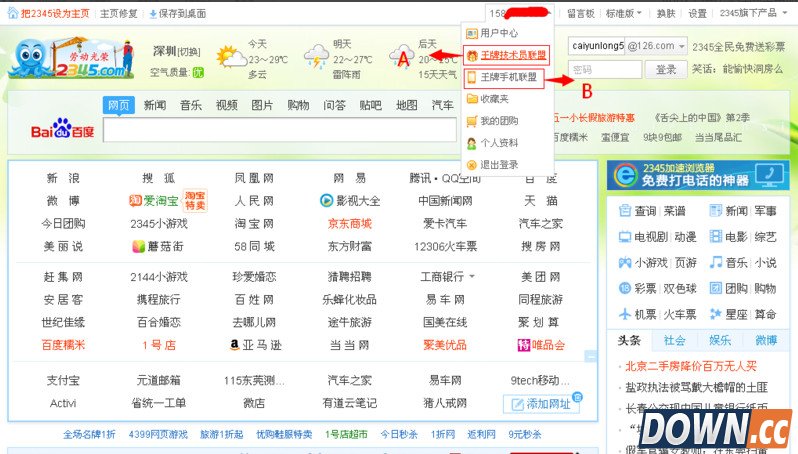Open 我的团购 in user menu
Viewport: 798px width, 454px height.
click(x=492, y=121)
